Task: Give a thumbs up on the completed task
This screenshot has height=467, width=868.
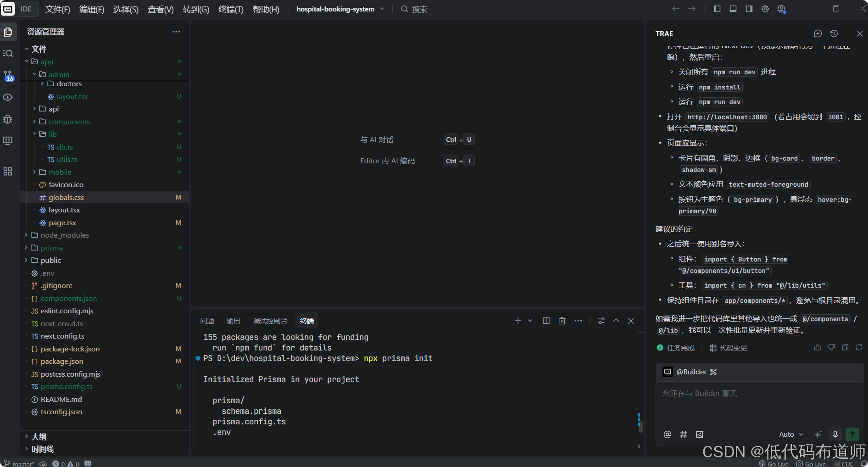Action: 818,348
